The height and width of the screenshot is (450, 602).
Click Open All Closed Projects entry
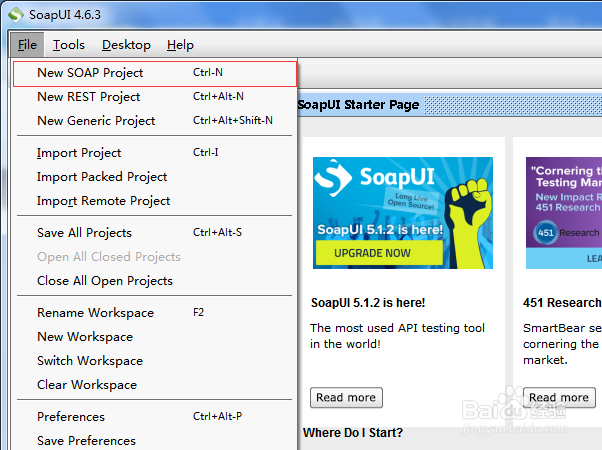coord(155,257)
